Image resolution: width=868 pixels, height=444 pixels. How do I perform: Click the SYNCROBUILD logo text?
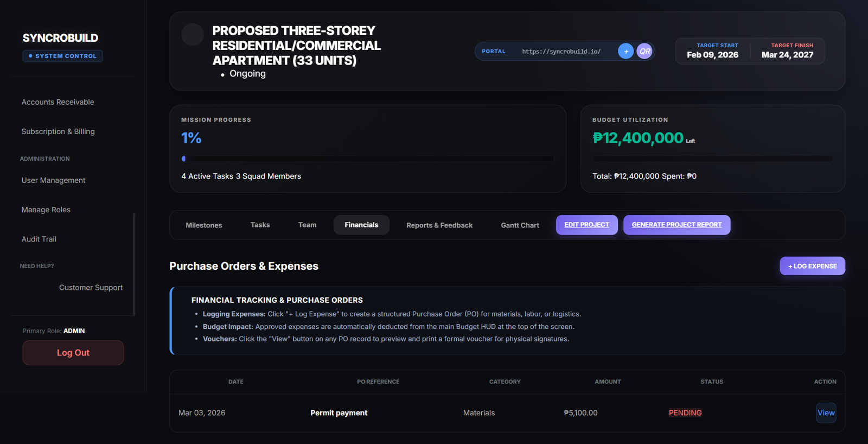pyautogui.click(x=61, y=38)
